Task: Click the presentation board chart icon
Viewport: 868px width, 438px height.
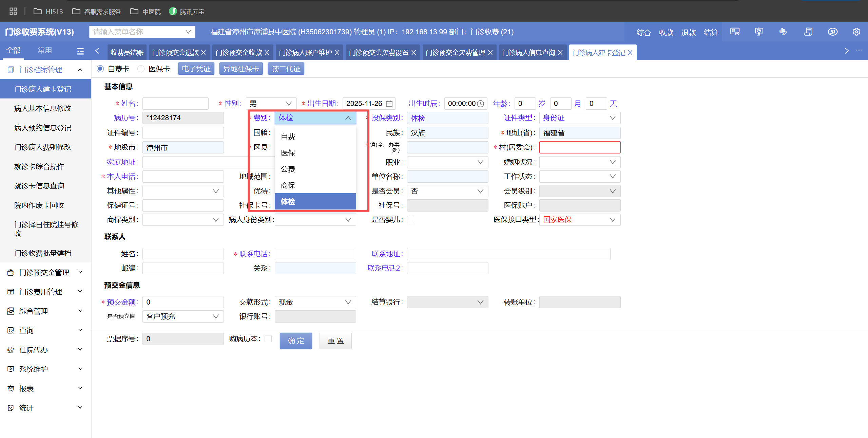Action: pyautogui.click(x=759, y=32)
